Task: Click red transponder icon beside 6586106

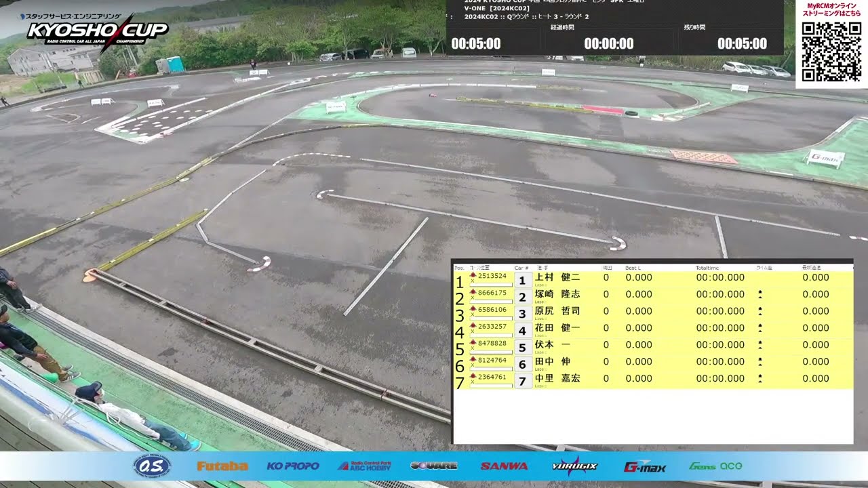Action: (x=473, y=309)
